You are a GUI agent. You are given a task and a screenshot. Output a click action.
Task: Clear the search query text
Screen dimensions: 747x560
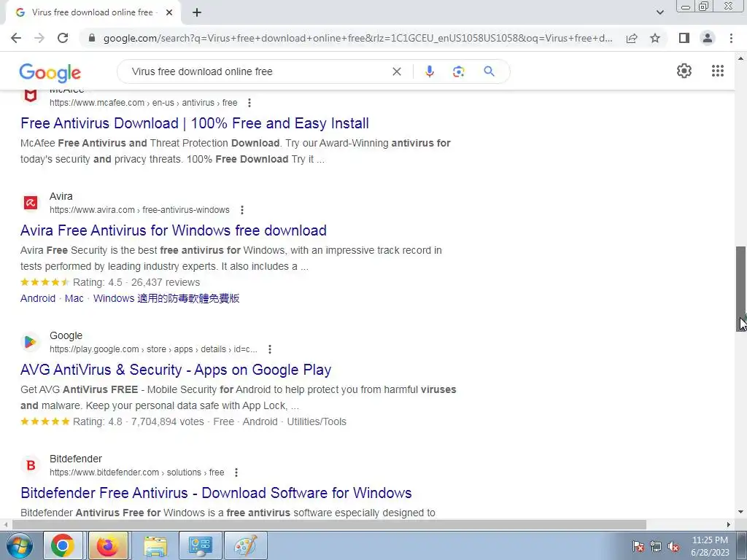(x=396, y=71)
